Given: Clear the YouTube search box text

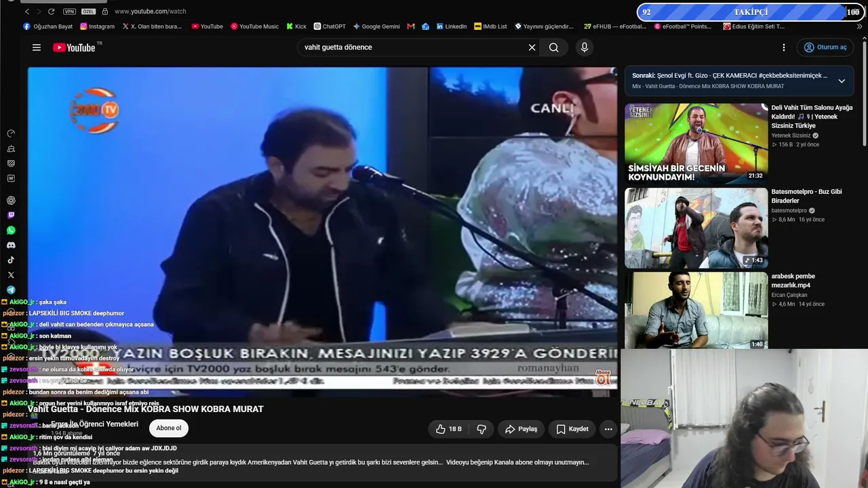Looking at the screenshot, I should click(532, 47).
